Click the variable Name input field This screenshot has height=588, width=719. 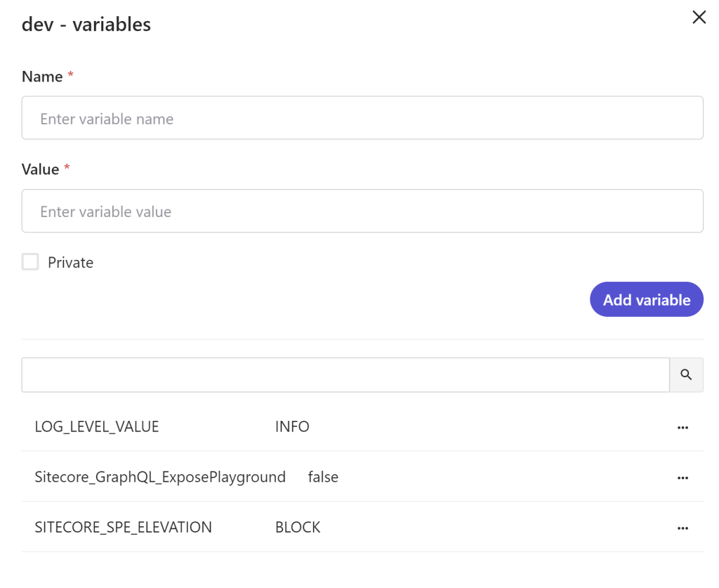point(362,118)
